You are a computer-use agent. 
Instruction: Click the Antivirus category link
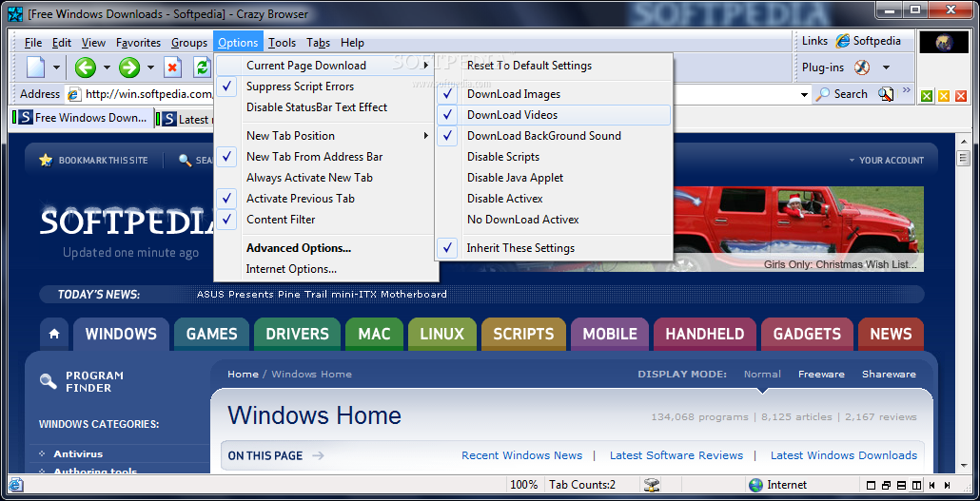(x=78, y=454)
